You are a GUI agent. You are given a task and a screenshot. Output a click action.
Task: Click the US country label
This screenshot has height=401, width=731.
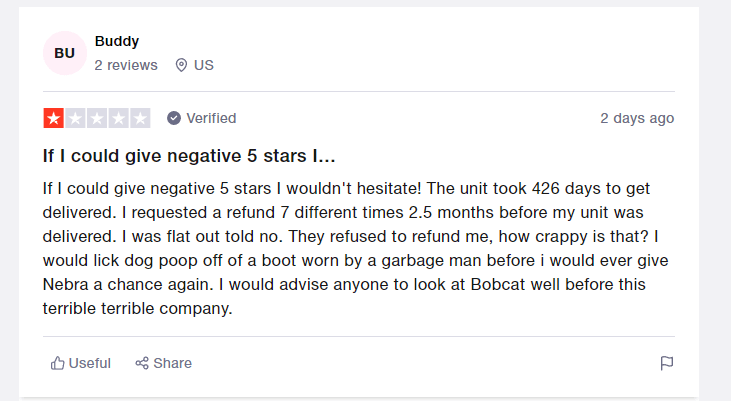click(x=204, y=65)
